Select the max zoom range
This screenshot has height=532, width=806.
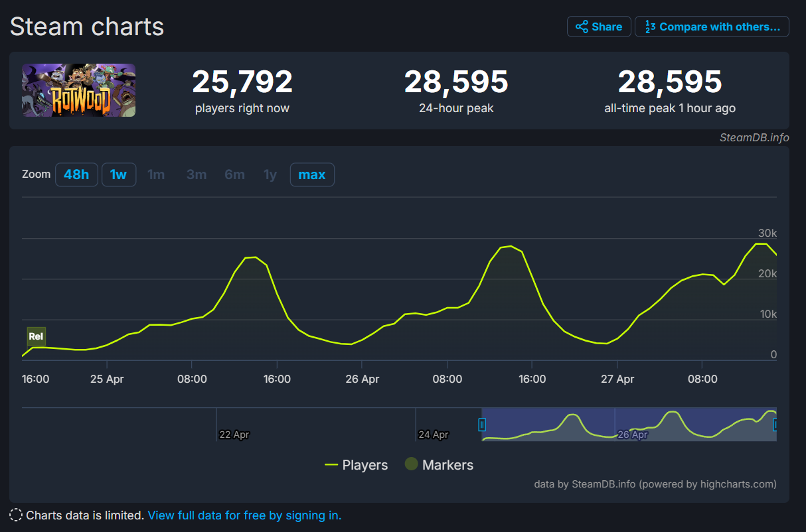click(x=312, y=174)
